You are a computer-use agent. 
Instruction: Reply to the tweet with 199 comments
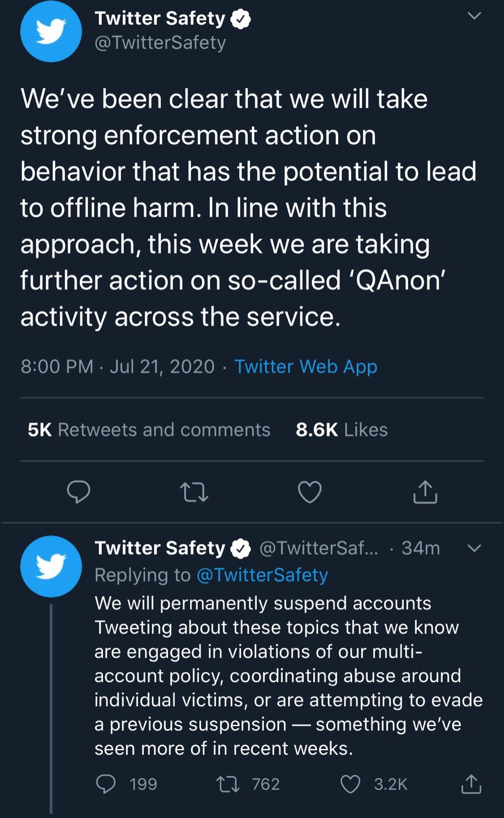pyautogui.click(x=106, y=784)
